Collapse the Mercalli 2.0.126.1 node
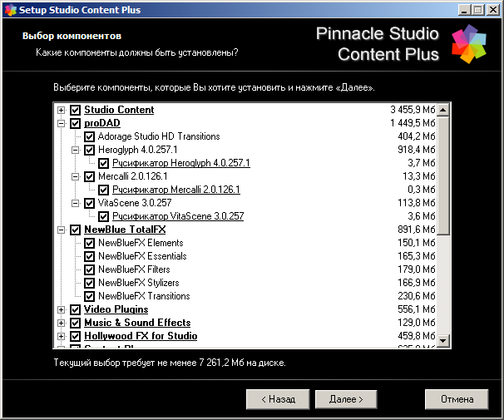This screenshot has height=420, width=504. point(75,177)
